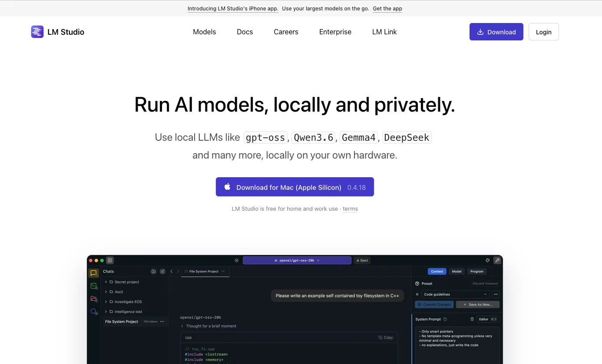Click the Qwen3.6 code label

pyautogui.click(x=314, y=138)
